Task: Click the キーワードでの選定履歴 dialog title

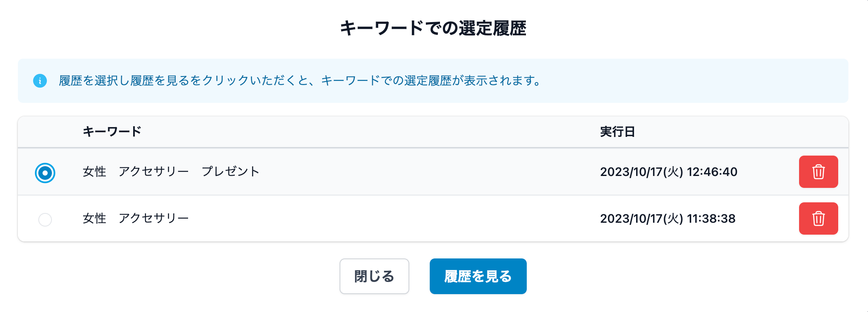Action: point(433,28)
